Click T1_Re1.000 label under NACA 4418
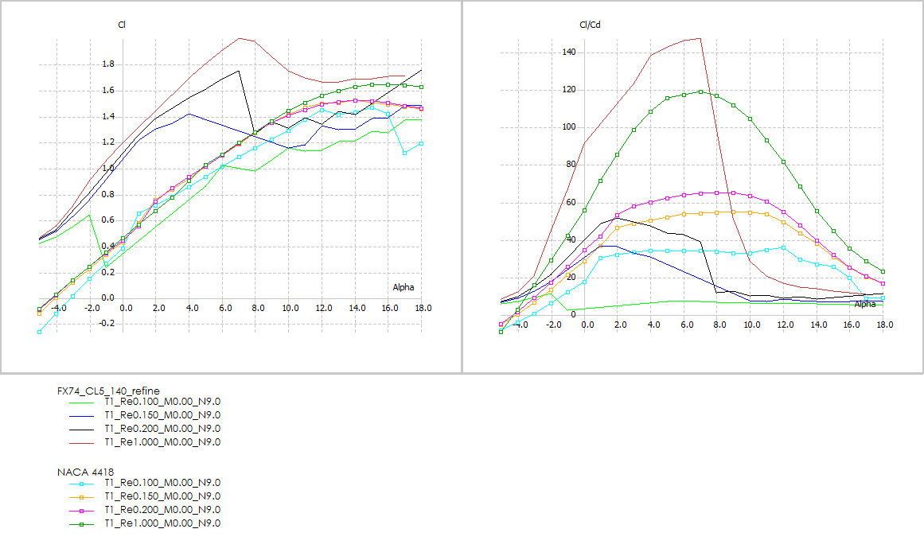 point(162,523)
